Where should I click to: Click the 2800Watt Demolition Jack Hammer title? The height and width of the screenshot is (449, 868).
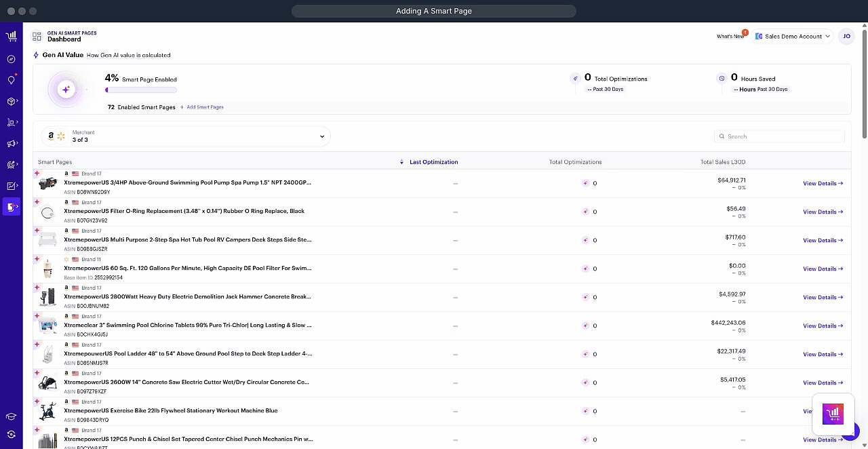(188, 296)
